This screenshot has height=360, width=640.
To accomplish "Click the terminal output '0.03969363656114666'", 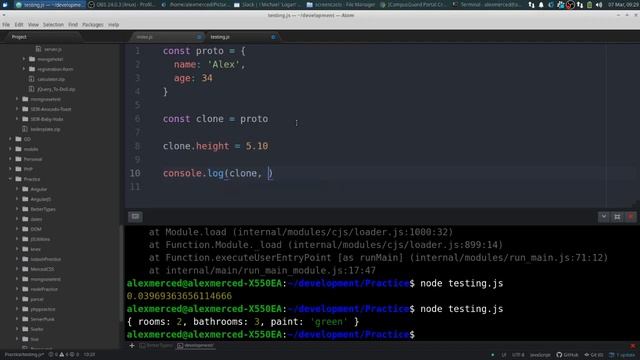I will 179,296.
